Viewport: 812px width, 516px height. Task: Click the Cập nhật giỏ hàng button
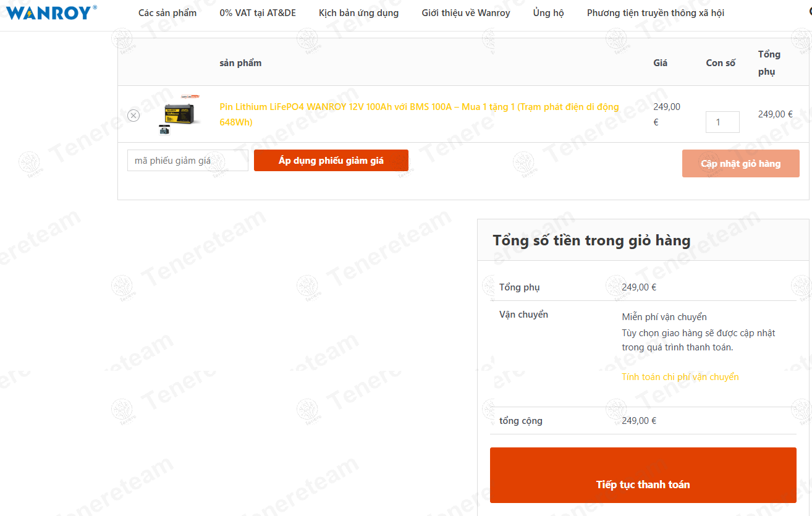[x=741, y=164]
